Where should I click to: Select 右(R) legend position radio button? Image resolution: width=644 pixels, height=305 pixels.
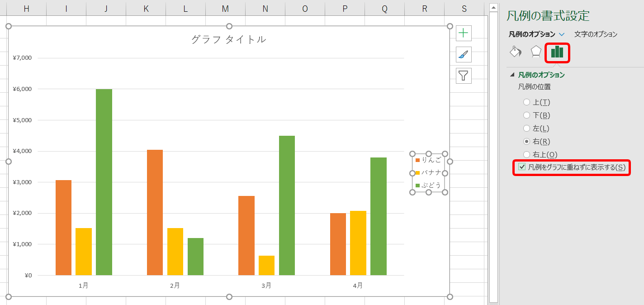tap(526, 142)
